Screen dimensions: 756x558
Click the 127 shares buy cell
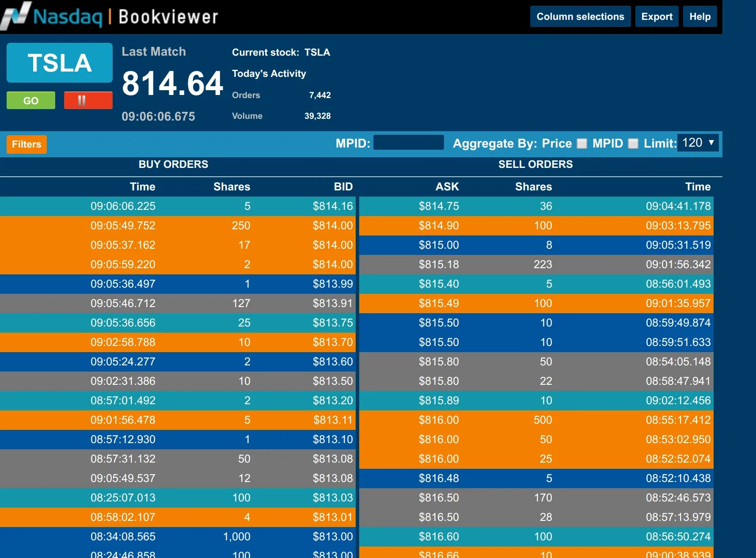pyautogui.click(x=241, y=303)
